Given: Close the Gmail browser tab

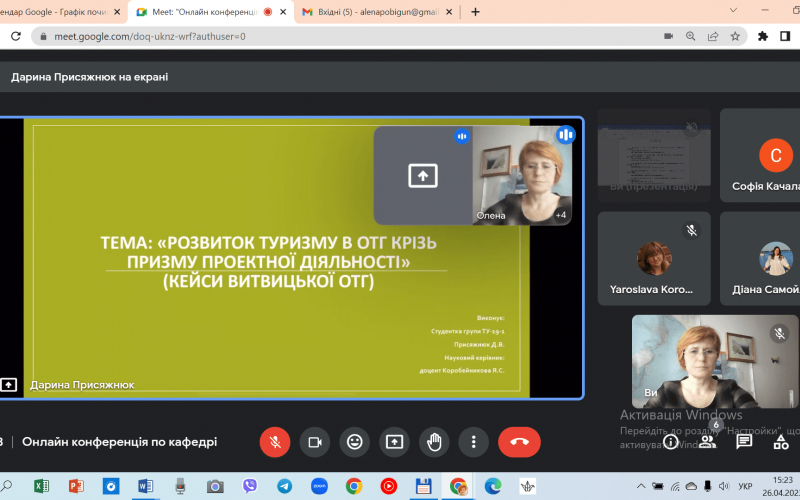Looking at the screenshot, I should click(x=449, y=12).
